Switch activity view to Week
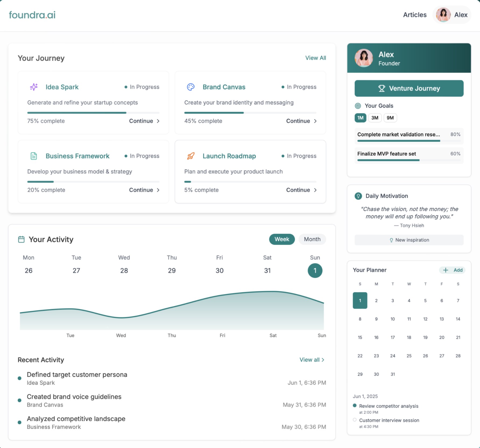This screenshot has width=480, height=448. (x=282, y=239)
